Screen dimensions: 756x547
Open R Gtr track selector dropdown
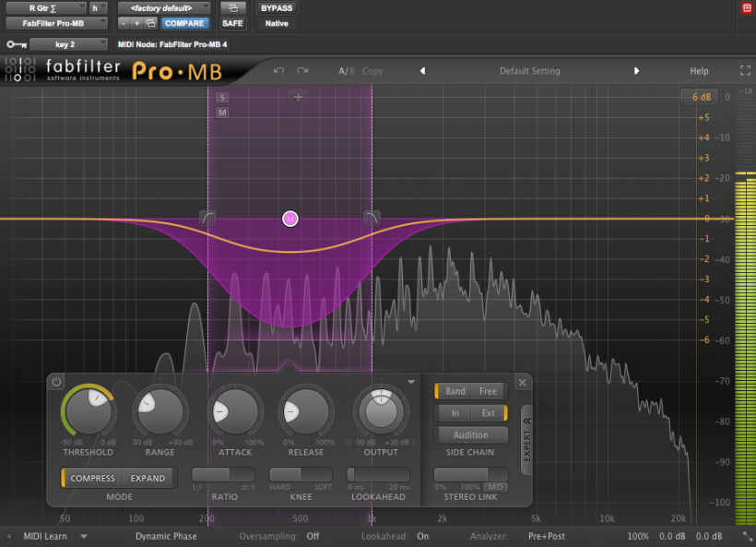coord(45,8)
